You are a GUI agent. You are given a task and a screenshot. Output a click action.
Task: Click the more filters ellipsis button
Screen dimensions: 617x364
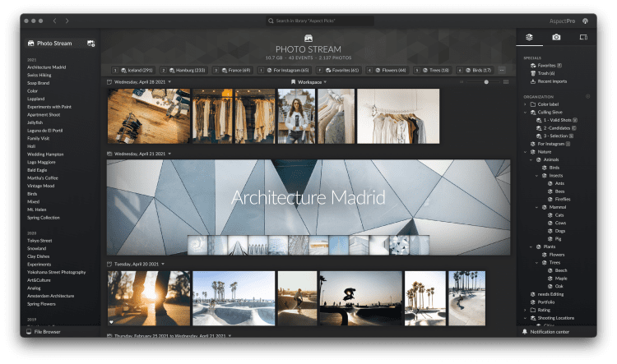point(503,71)
